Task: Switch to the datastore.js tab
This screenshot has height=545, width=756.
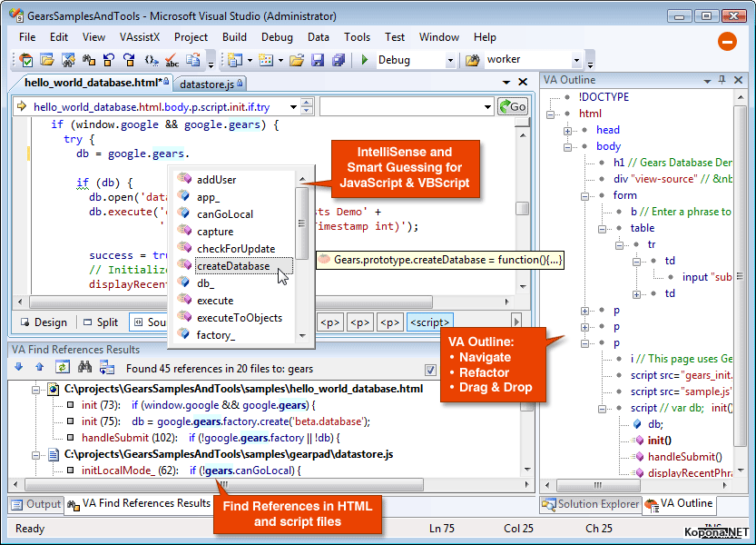Action: click(x=211, y=84)
